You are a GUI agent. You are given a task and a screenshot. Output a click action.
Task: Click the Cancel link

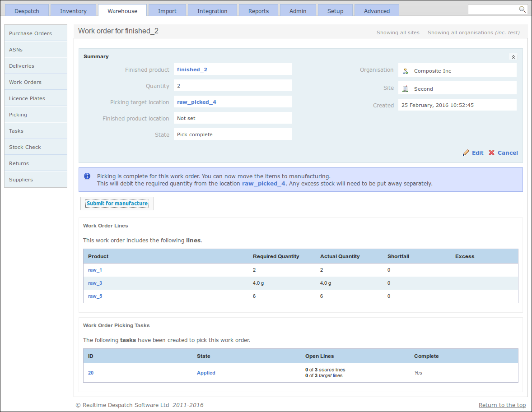(x=508, y=153)
